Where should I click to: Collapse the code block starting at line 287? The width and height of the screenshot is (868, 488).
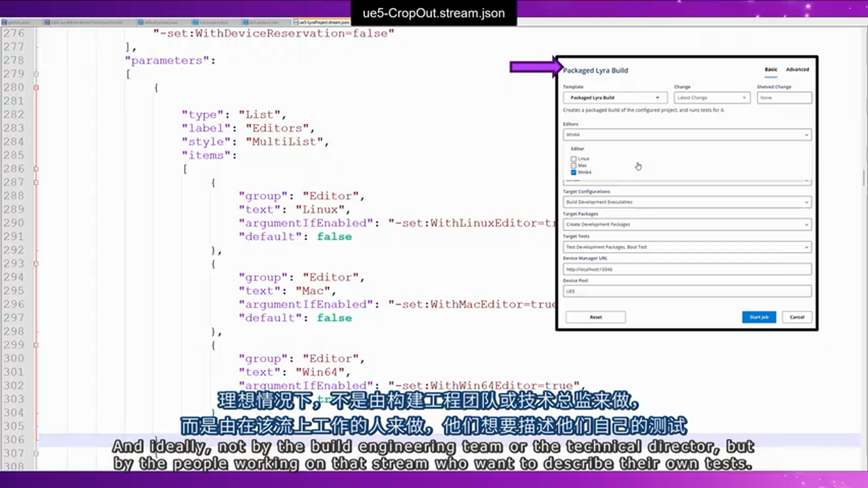tap(36, 182)
